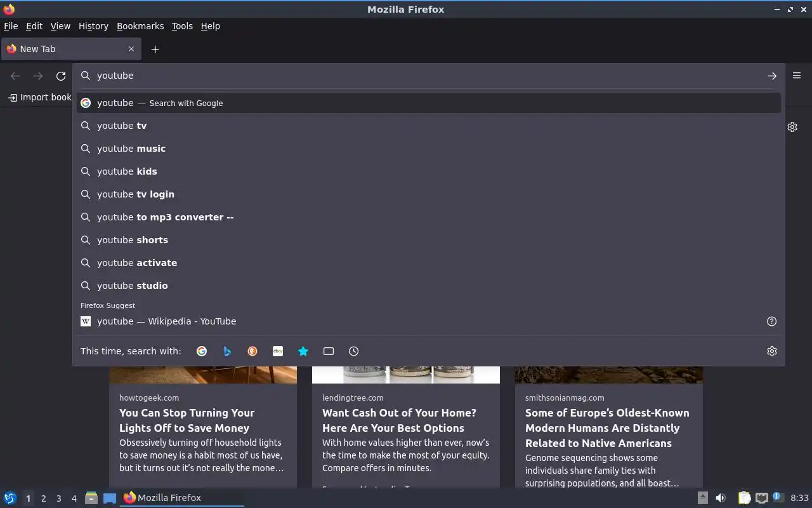Click Mozilla Firefox taskbar window button

click(x=183, y=498)
